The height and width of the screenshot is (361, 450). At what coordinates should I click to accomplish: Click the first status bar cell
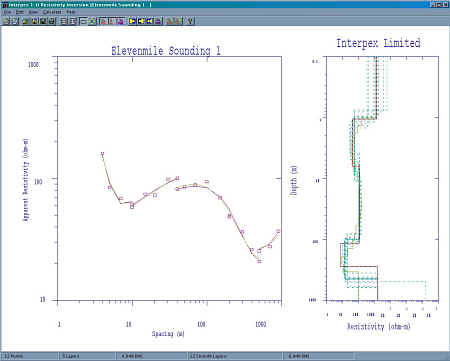(x=30, y=356)
